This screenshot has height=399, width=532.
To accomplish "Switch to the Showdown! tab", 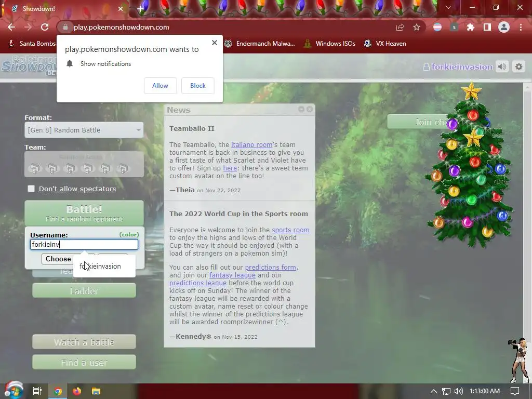I will [x=64, y=9].
